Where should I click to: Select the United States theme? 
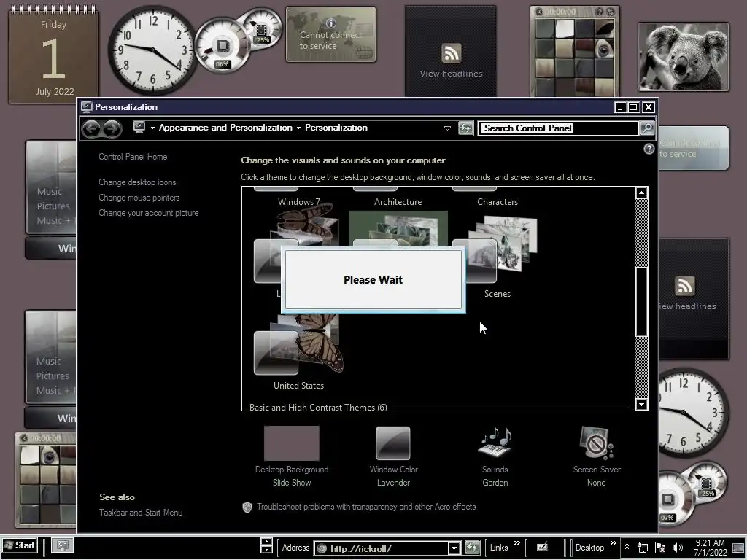coord(298,352)
